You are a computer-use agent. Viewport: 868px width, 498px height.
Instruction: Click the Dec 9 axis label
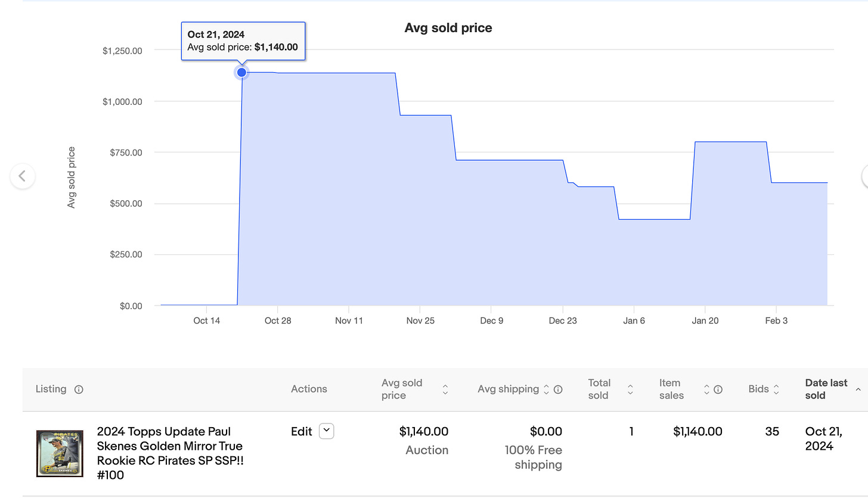(491, 320)
